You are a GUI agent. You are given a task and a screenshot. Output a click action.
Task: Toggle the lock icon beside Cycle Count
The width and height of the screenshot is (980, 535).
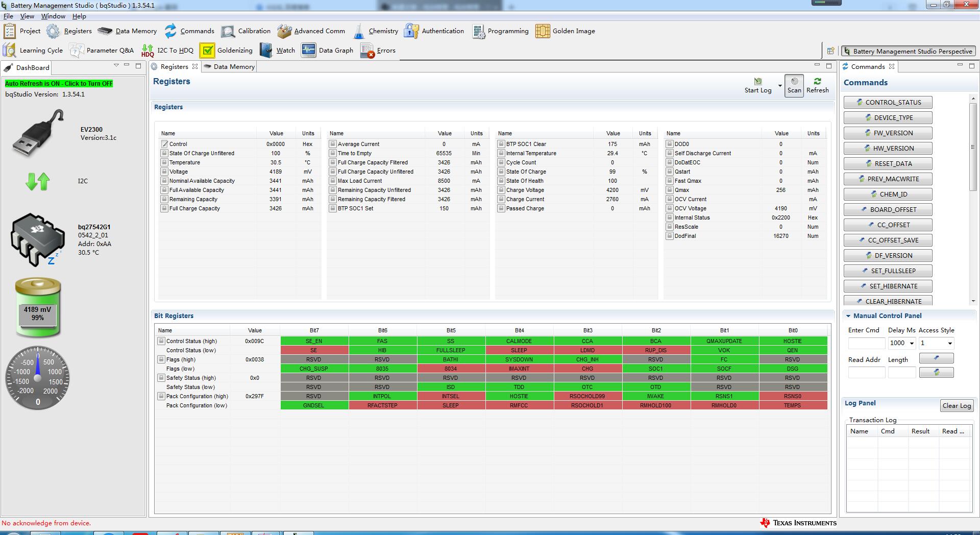pyautogui.click(x=501, y=162)
